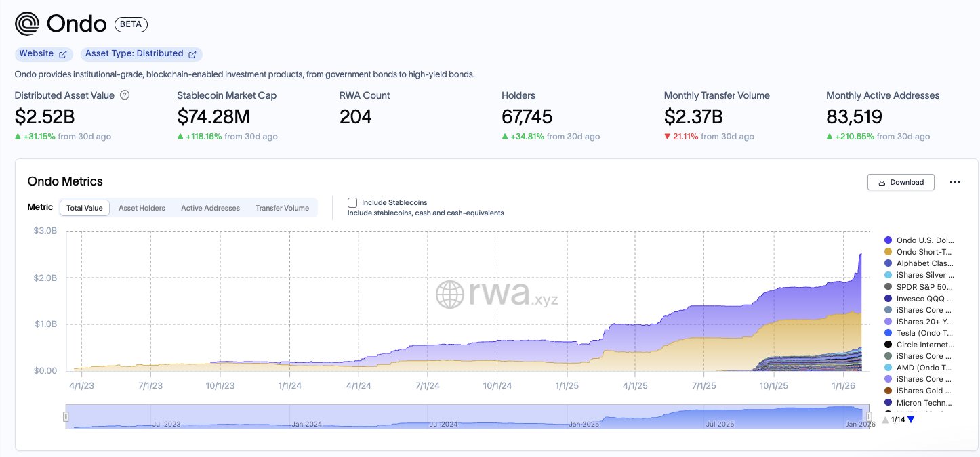Click the BETA badge next to Ondo

pos(131,24)
